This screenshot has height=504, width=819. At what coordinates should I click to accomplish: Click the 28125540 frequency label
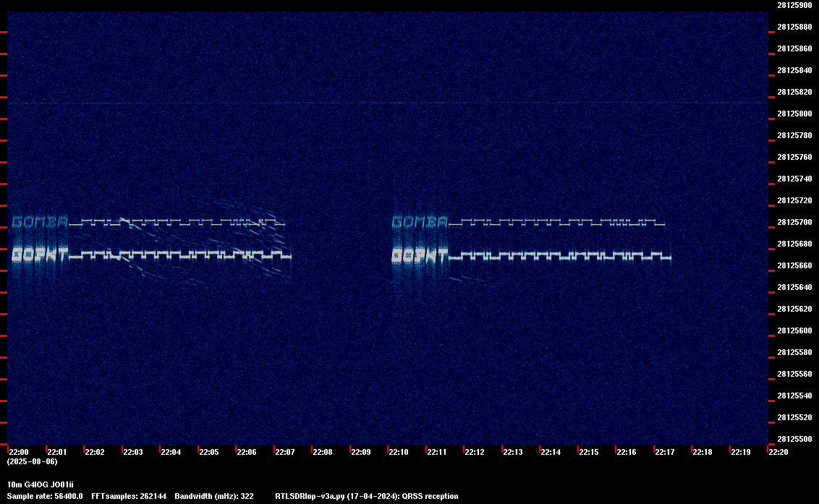click(x=795, y=396)
